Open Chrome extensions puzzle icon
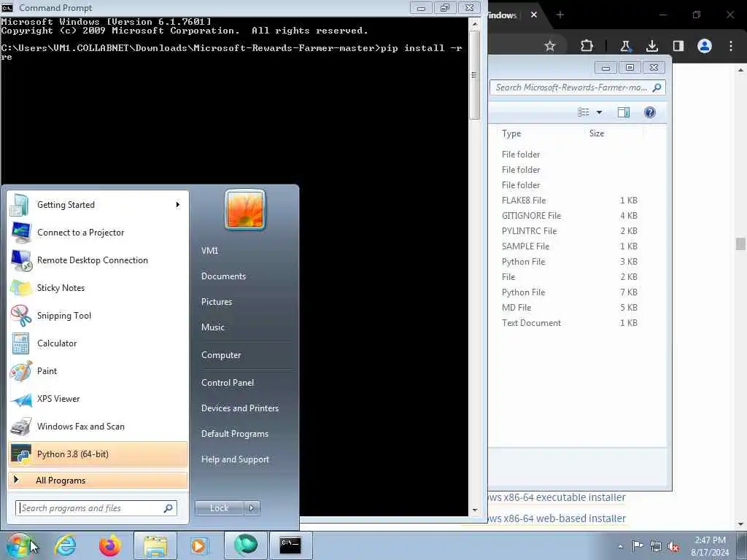This screenshot has height=560, width=747. pyautogui.click(x=587, y=46)
